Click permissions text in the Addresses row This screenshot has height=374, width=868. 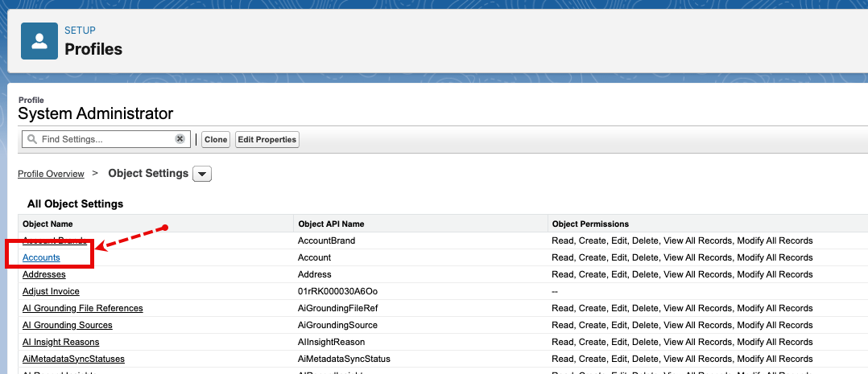682,274
